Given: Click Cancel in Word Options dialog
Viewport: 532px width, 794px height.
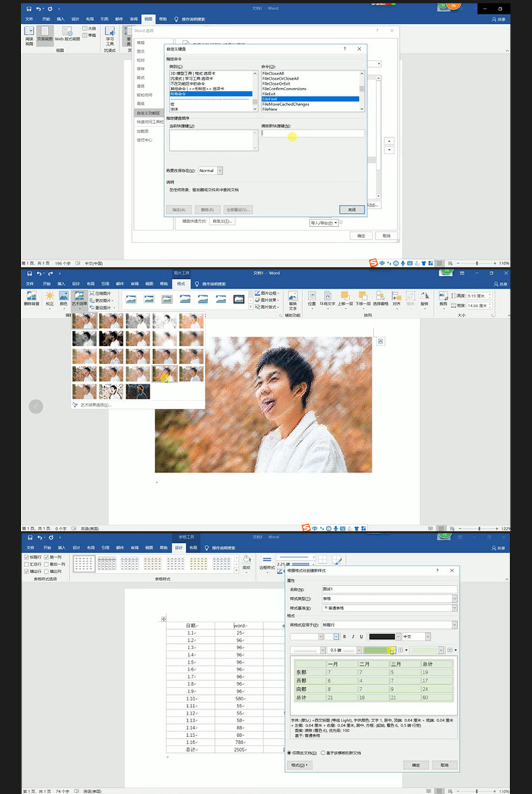Looking at the screenshot, I should coord(387,236).
